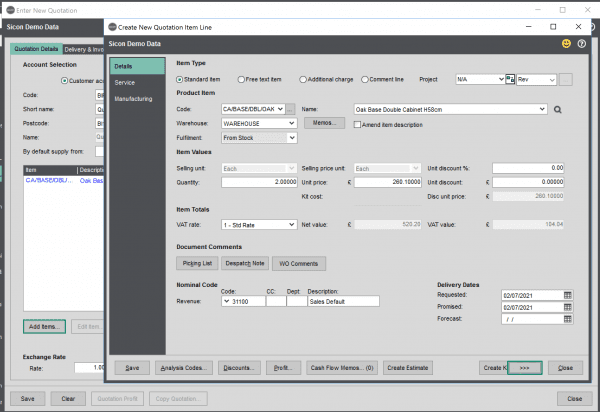This screenshot has height=412, width=600.
Task: Open the VAT rate dropdown
Action: pos(292,225)
